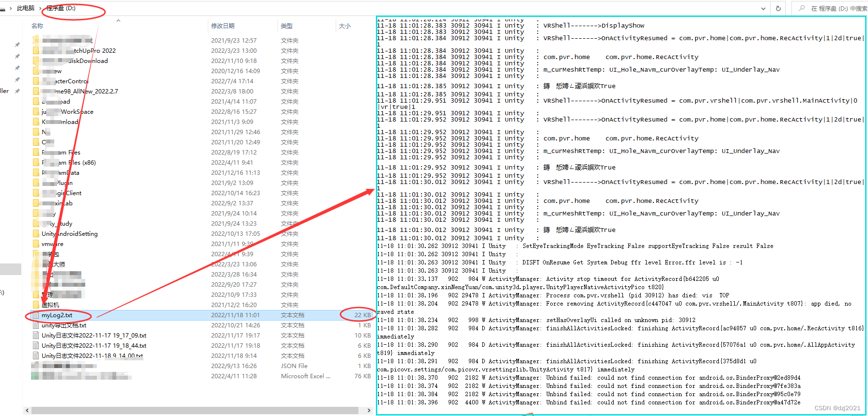The image size is (868, 416).
Task: Click the JSON File type cell
Action: pyautogui.click(x=294, y=366)
